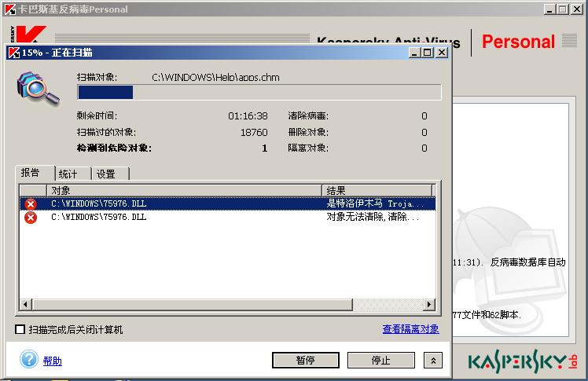
Task: Click the red Personal heading in the main window
Action: (x=518, y=42)
